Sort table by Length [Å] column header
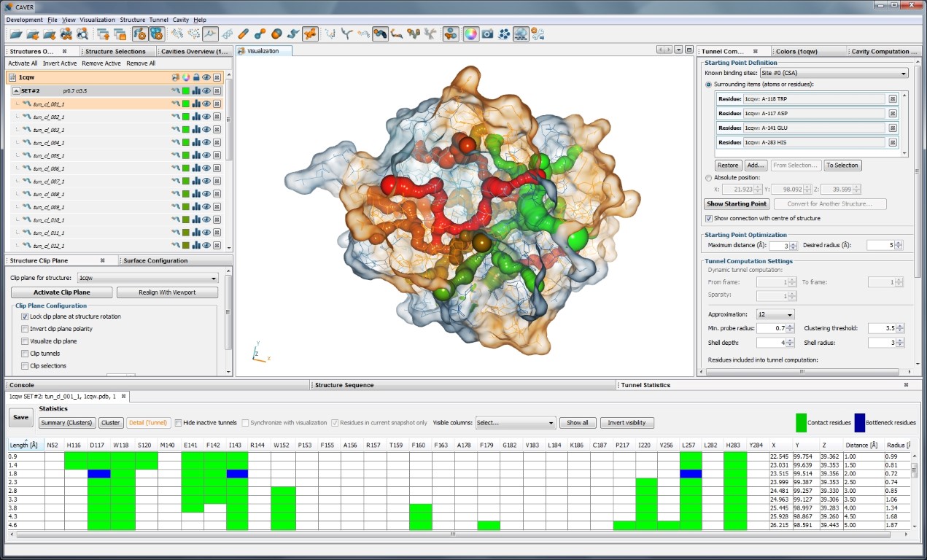This screenshot has height=560, width=927. [x=25, y=445]
